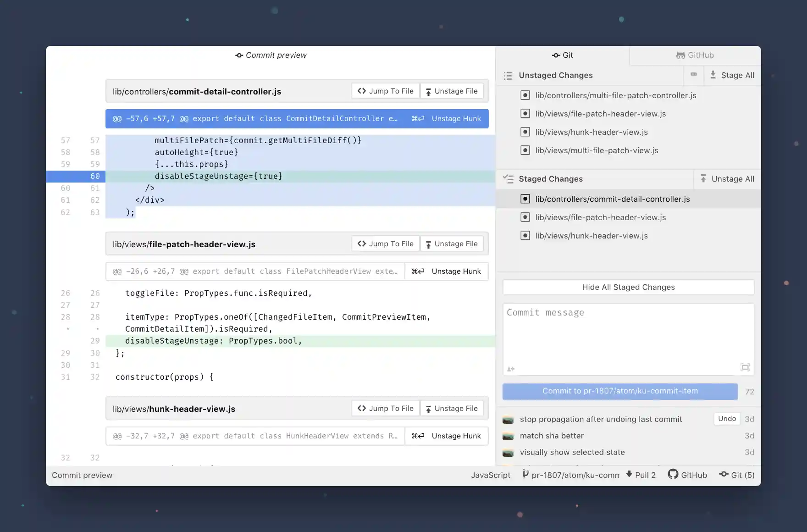Jump To File for hunk-header-view.js
The width and height of the screenshot is (807, 532).
[x=386, y=408]
